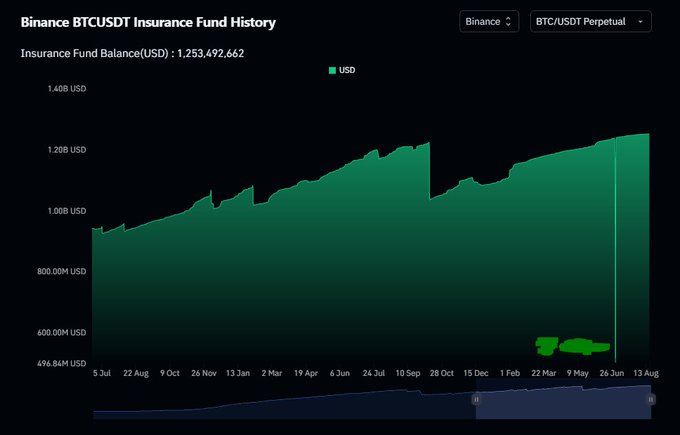The image size is (680, 435).
Task: Click the 15 Dec date label
Action: point(476,373)
